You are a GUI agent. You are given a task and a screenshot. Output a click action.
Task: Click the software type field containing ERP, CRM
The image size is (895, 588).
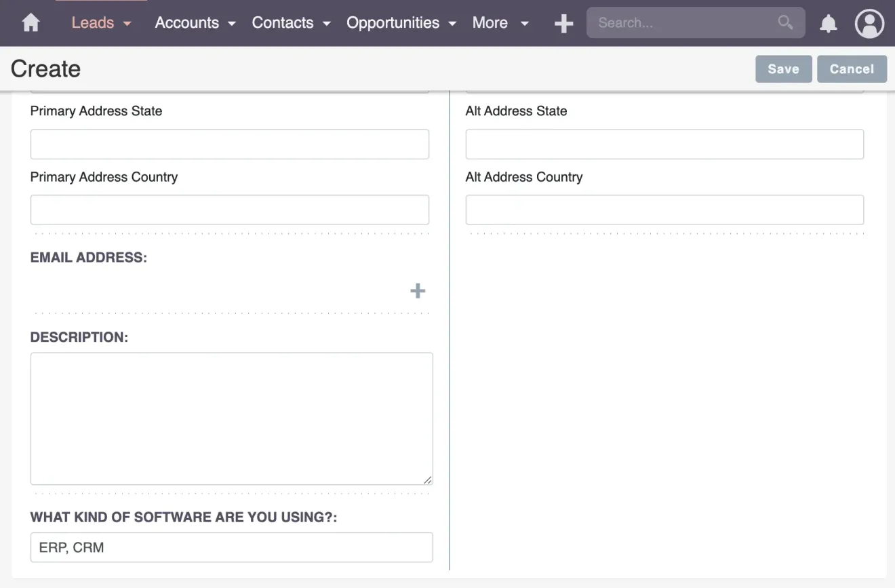pyautogui.click(x=231, y=547)
